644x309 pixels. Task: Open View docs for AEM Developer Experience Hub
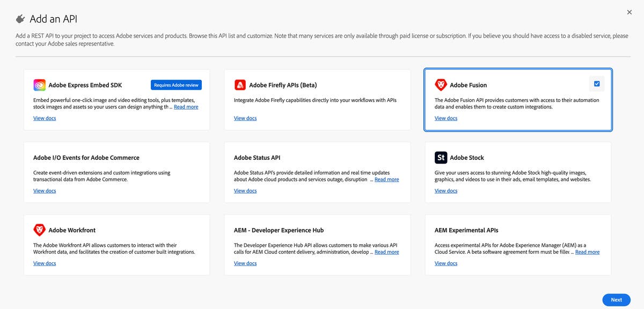(x=245, y=263)
